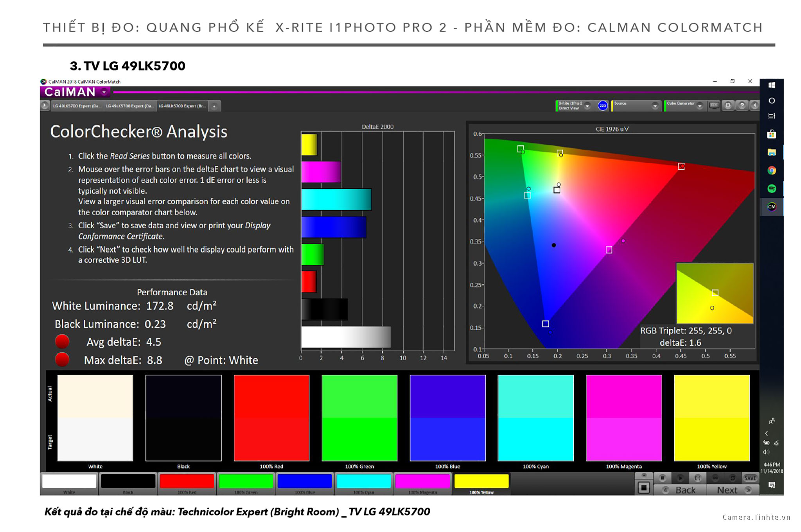Open CalMAN settings gear
801x532 pixels.
point(728,106)
